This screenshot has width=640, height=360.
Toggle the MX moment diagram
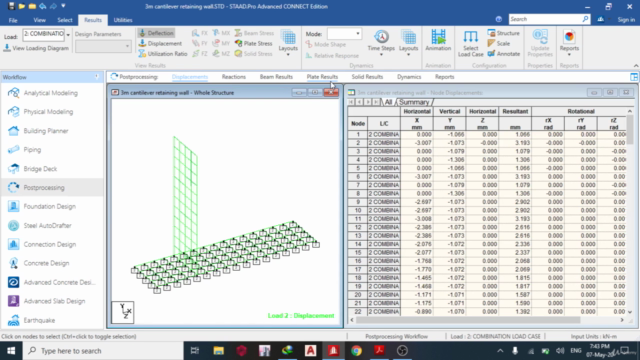tap(221, 33)
